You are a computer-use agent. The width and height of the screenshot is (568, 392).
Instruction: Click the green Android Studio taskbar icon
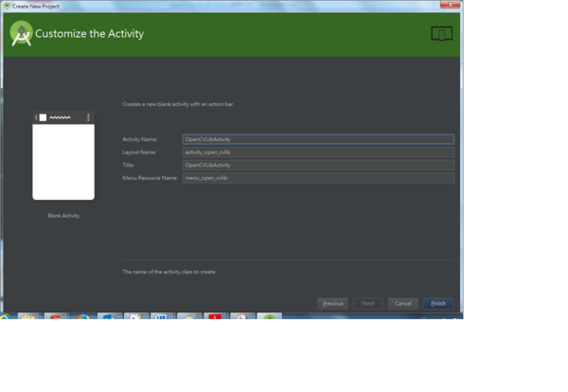[x=270, y=318]
